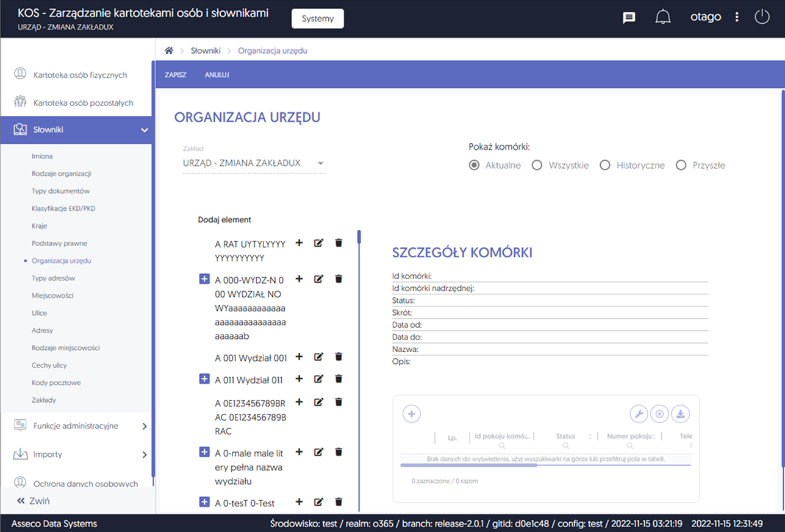Edit the A 0E123456789BRAC element
Screen dimensions: 785x532
point(318,402)
